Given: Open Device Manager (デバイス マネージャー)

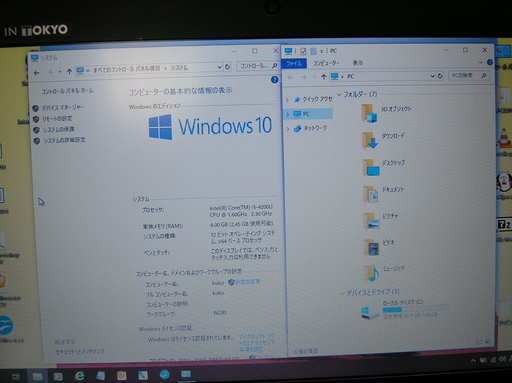Looking at the screenshot, I should click(x=63, y=108).
